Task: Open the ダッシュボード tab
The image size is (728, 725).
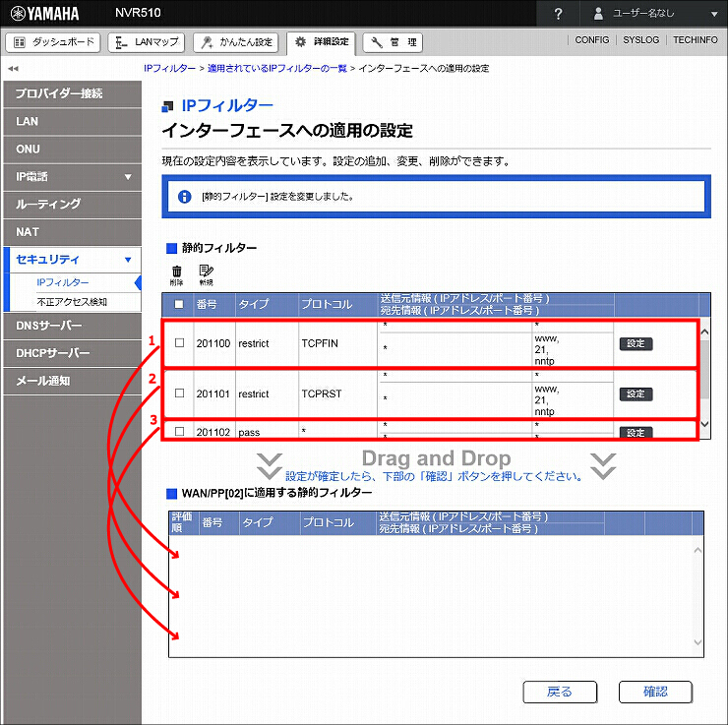Action: [53, 42]
